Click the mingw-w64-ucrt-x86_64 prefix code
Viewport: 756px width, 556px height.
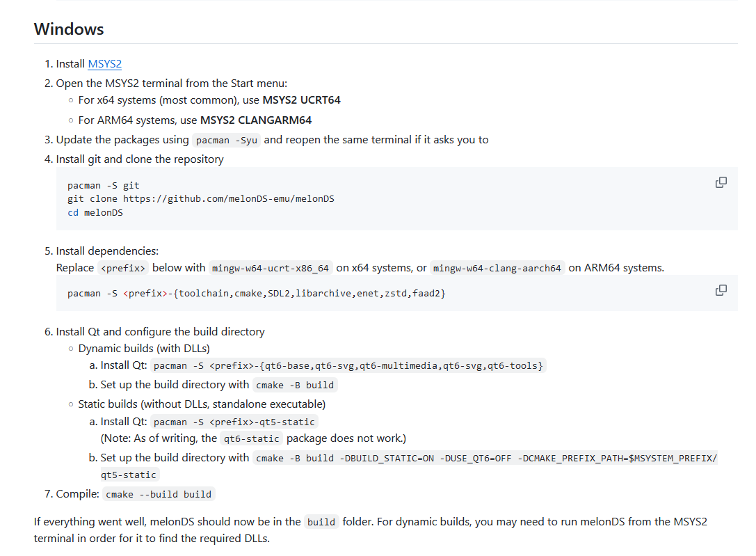tap(271, 269)
